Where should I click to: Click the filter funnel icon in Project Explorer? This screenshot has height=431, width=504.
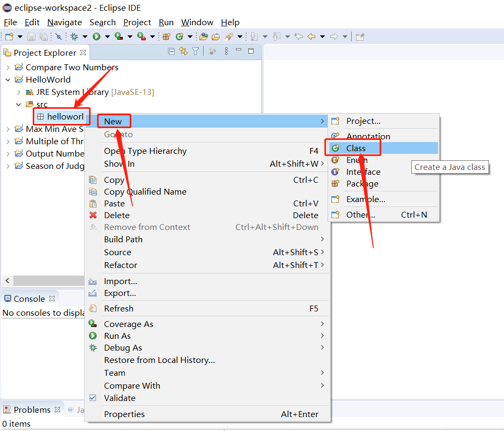point(196,51)
